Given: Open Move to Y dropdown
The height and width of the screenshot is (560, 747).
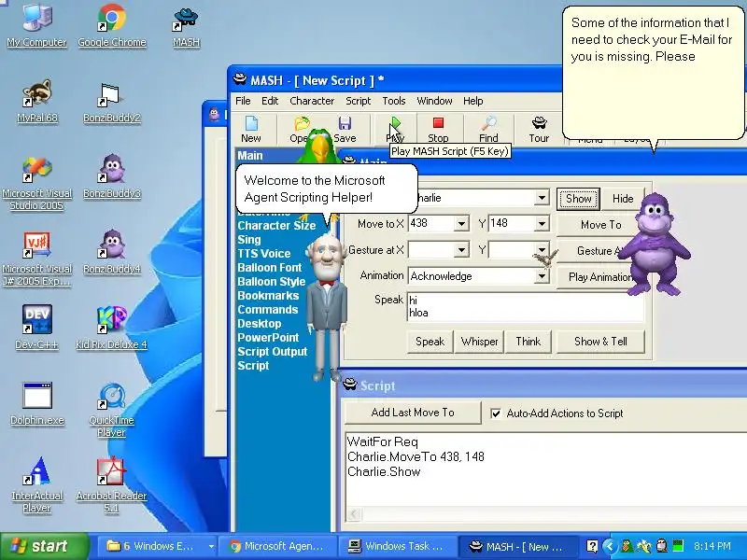Looking at the screenshot, I should pyautogui.click(x=542, y=224).
